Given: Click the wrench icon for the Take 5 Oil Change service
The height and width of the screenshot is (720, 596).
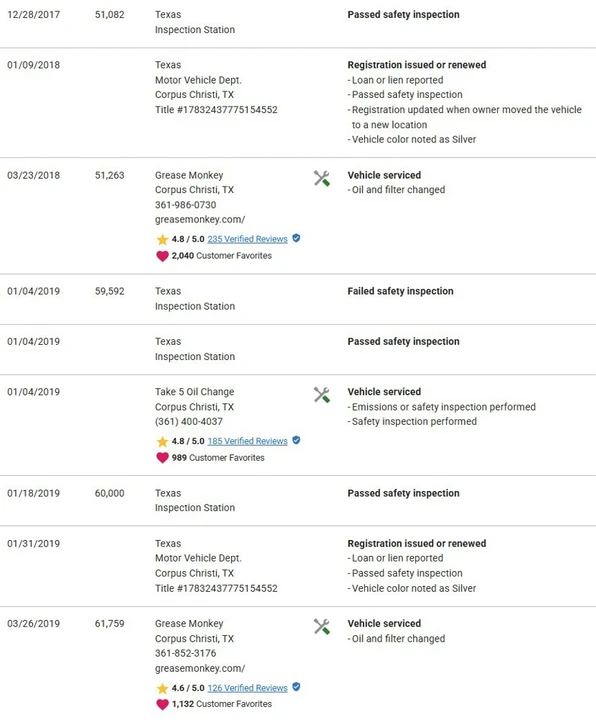Looking at the screenshot, I should [321, 395].
